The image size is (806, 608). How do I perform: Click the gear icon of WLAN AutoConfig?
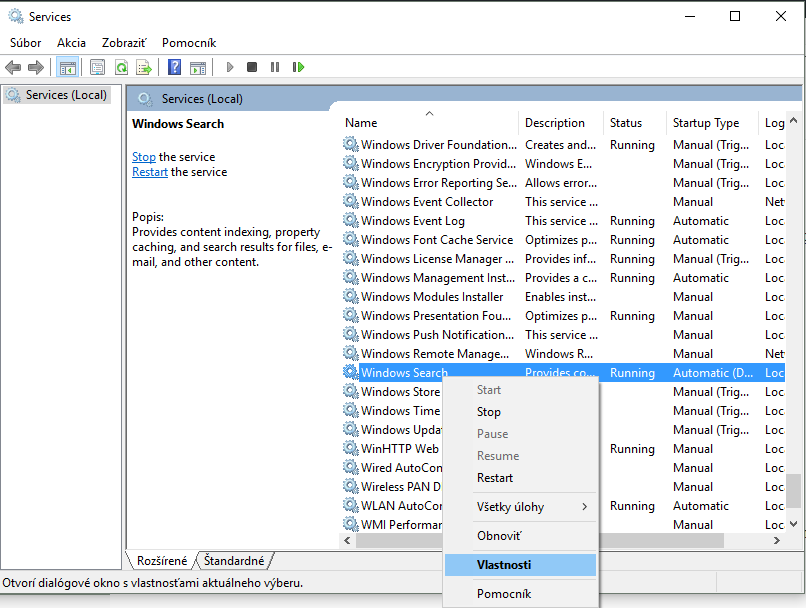coord(351,506)
